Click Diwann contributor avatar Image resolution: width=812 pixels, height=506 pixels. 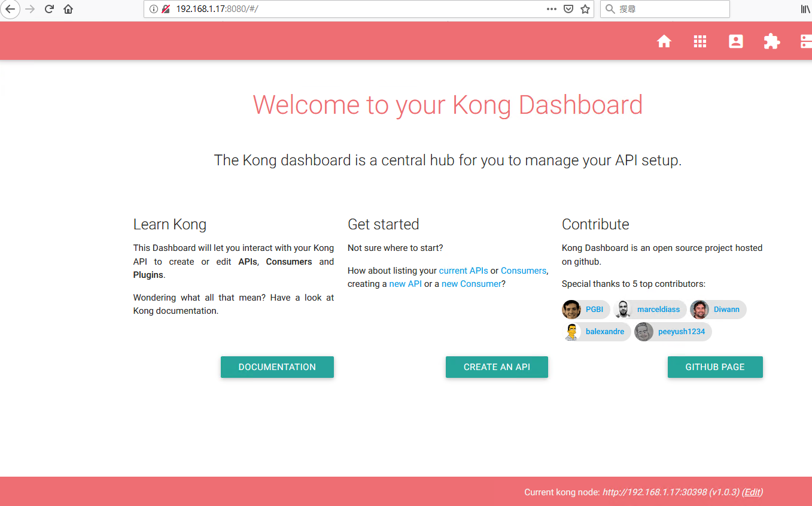(x=700, y=310)
